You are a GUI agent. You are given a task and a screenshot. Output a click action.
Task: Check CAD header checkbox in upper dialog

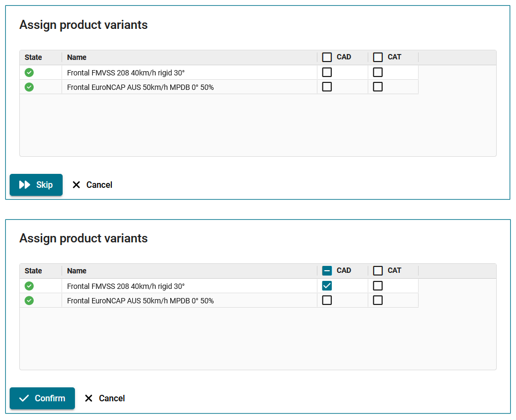click(327, 57)
